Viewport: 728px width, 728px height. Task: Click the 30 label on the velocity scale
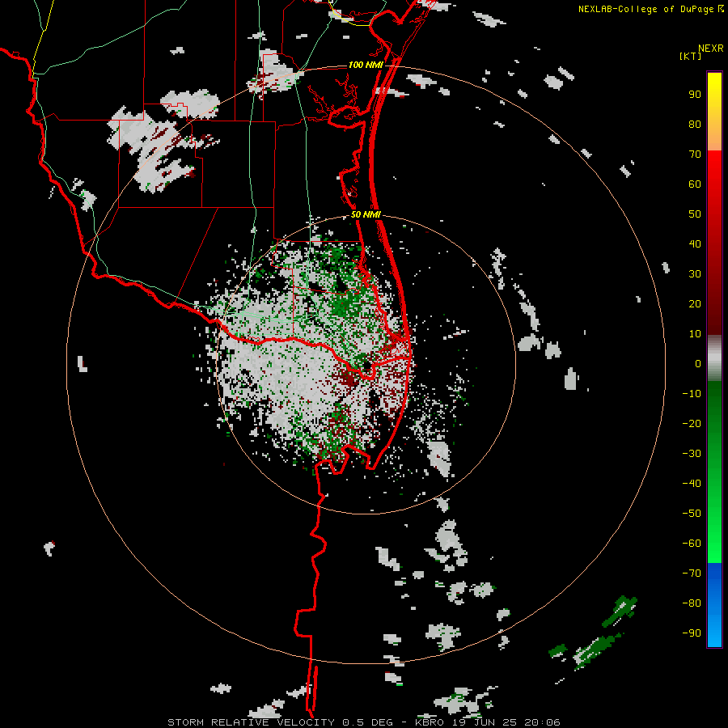pos(695,274)
